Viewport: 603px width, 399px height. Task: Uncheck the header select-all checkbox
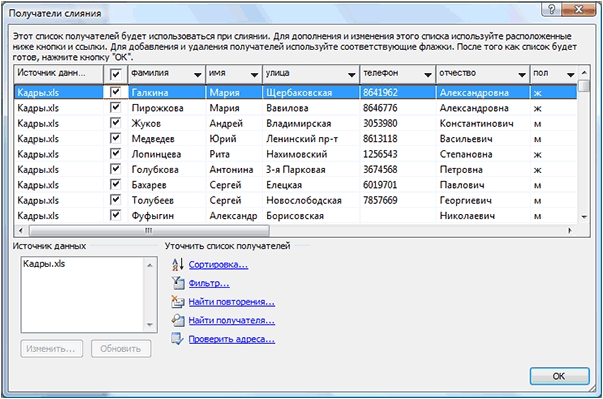pyautogui.click(x=115, y=74)
